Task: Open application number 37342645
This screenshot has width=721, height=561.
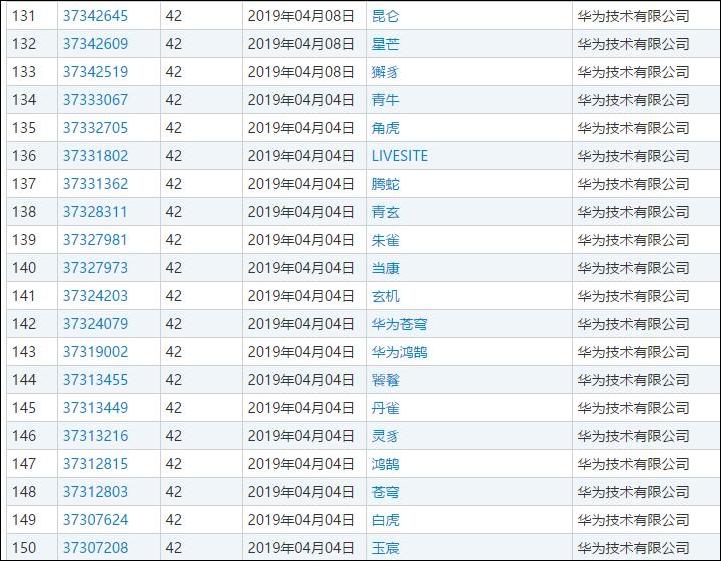Action: pos(95,16)
